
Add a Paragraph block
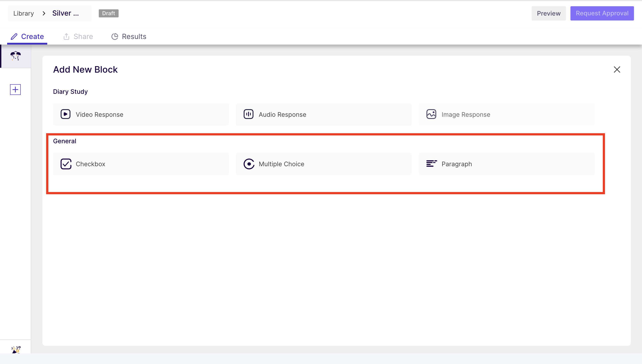point(507,164)
